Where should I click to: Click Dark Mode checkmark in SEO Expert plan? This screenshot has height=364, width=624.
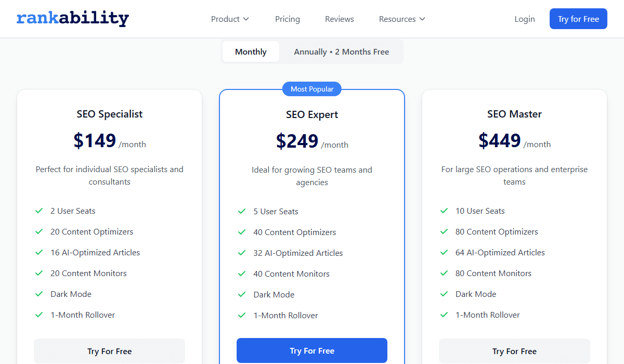pos(242,294)
